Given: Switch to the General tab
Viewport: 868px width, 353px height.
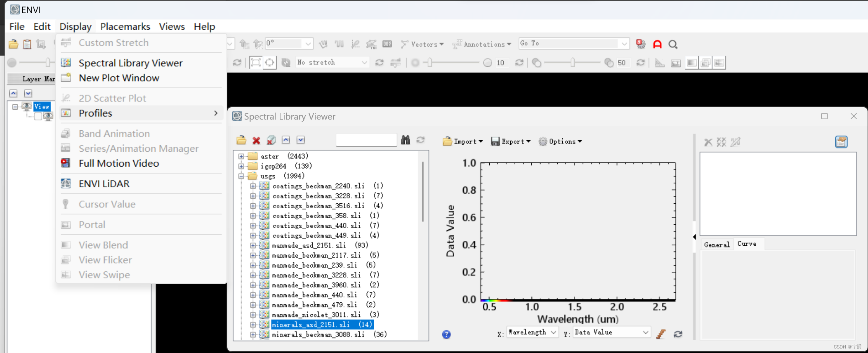Looking at the screenshot, I should 717,245.
